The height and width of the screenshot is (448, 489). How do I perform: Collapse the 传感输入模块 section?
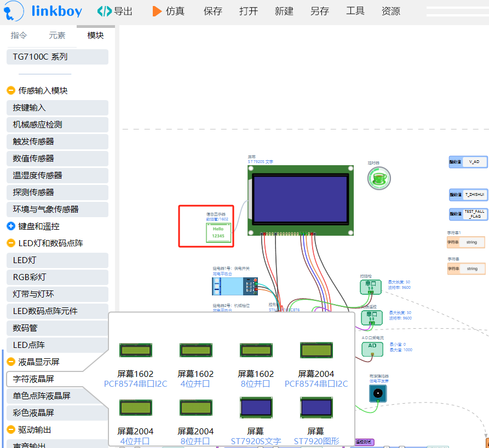point(10,90)
